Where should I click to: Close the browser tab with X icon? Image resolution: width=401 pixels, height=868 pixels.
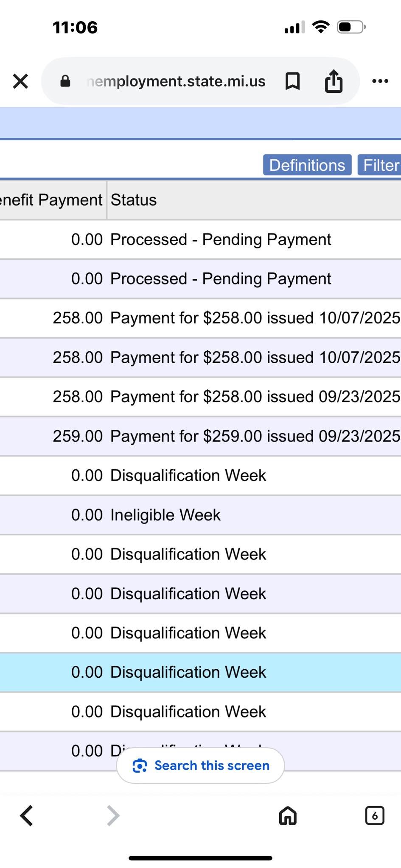tap(20, 81)
